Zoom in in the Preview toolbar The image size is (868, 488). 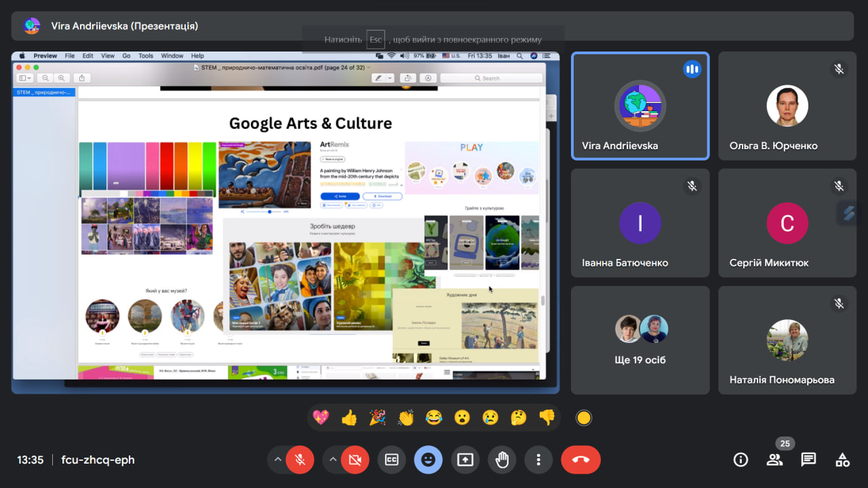[62, 78]
